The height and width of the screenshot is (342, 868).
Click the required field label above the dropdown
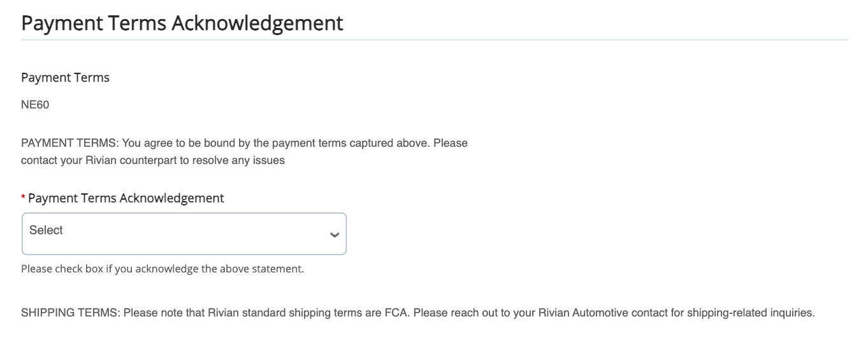click(x=126, y=198)
